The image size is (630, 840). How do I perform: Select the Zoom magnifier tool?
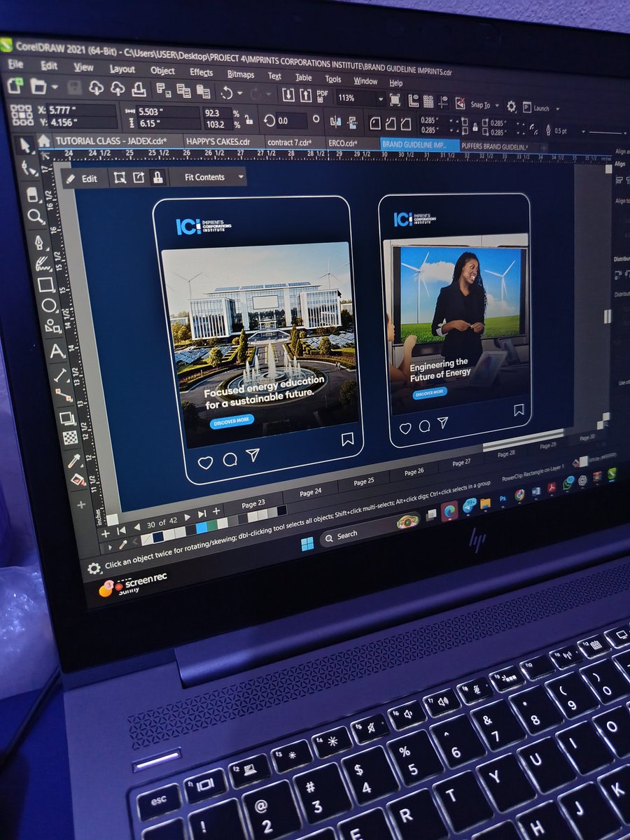[35, 216]
